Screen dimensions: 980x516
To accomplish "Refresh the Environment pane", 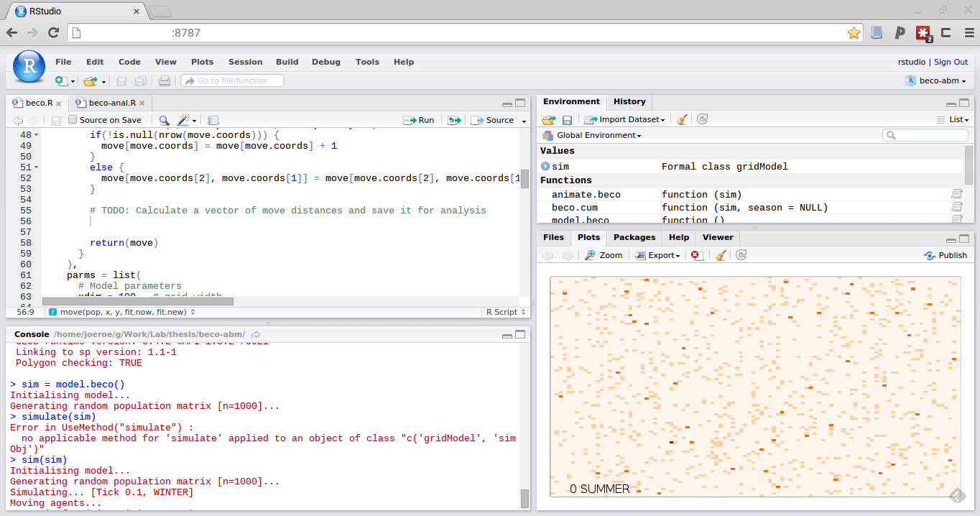I will point(702,119).
